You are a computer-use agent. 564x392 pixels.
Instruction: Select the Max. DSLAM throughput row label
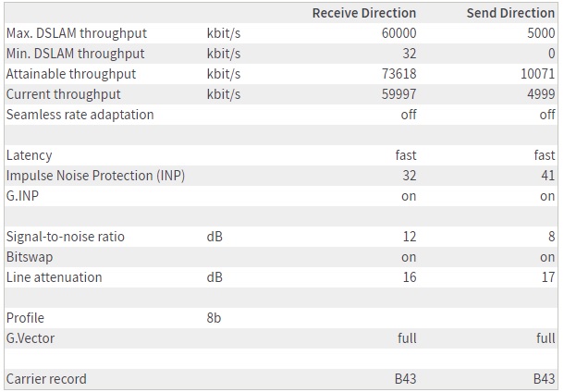[x=76, y=33]
